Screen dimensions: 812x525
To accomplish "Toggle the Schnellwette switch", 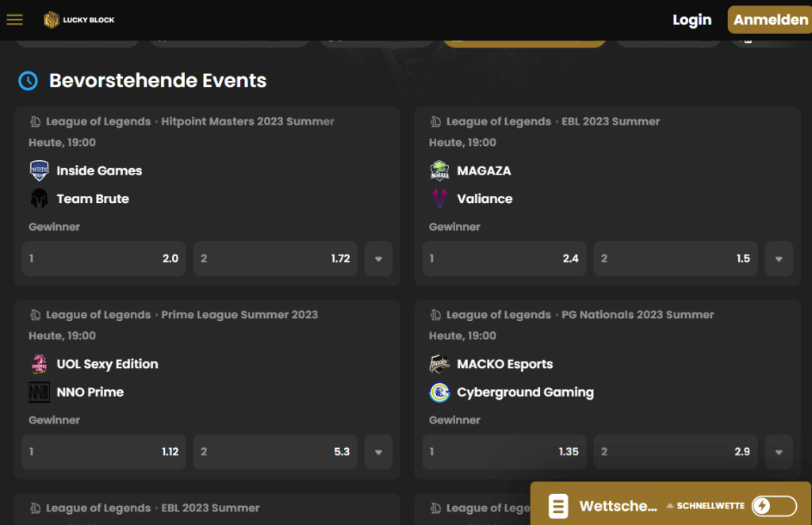I will tap(774, 506).
